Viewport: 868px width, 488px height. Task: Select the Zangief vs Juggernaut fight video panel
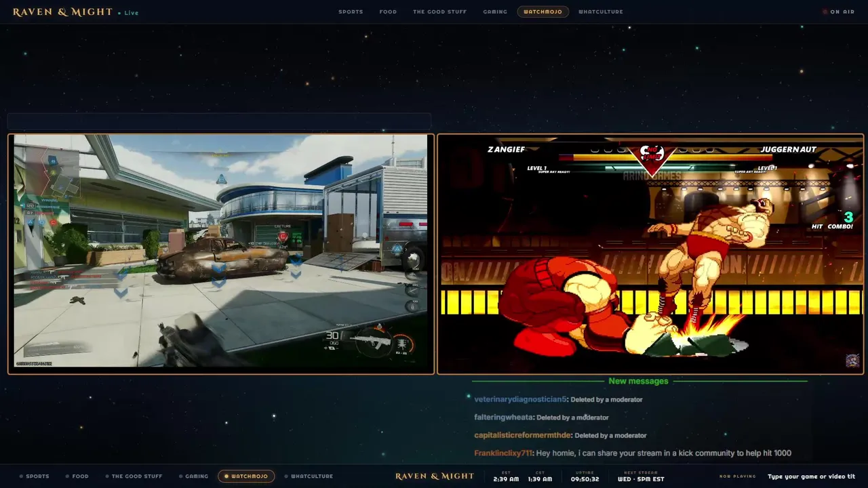click(x=650, y=253)
